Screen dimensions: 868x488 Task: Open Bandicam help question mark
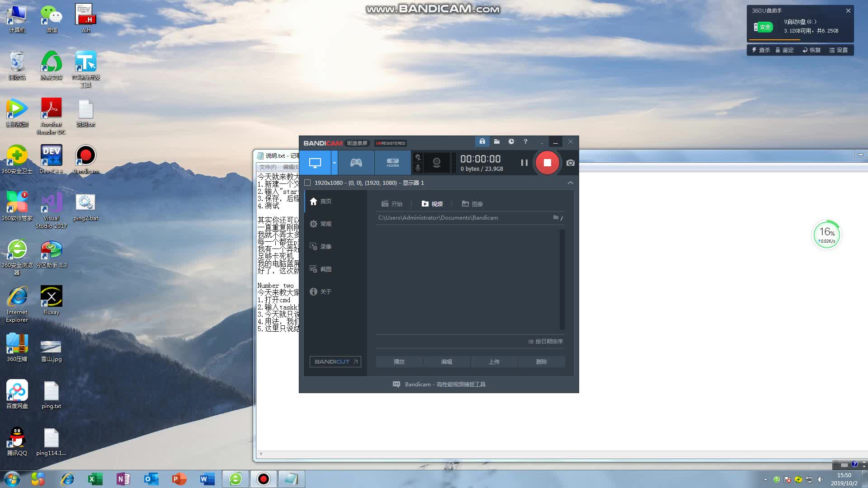pyautogui.click(x=525, y=142)
